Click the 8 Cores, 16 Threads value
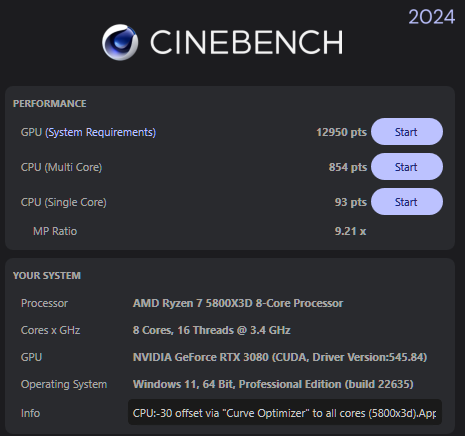The height and width of the screenshot is (436, 465). click(x=211, y=330)
